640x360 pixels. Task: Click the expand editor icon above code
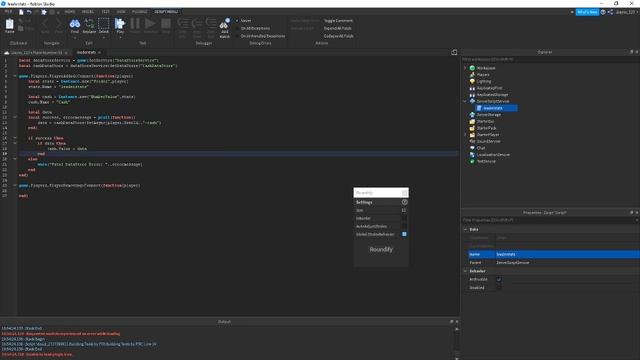454,52
